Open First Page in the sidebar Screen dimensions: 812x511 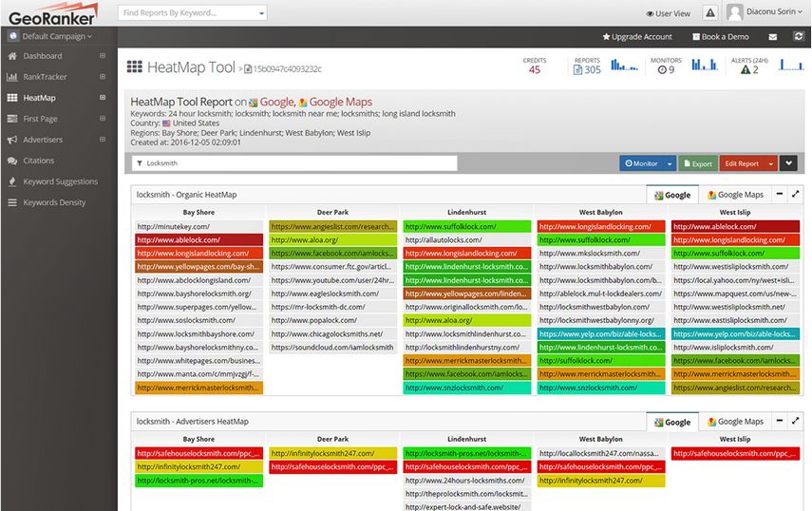coord(40,119)
